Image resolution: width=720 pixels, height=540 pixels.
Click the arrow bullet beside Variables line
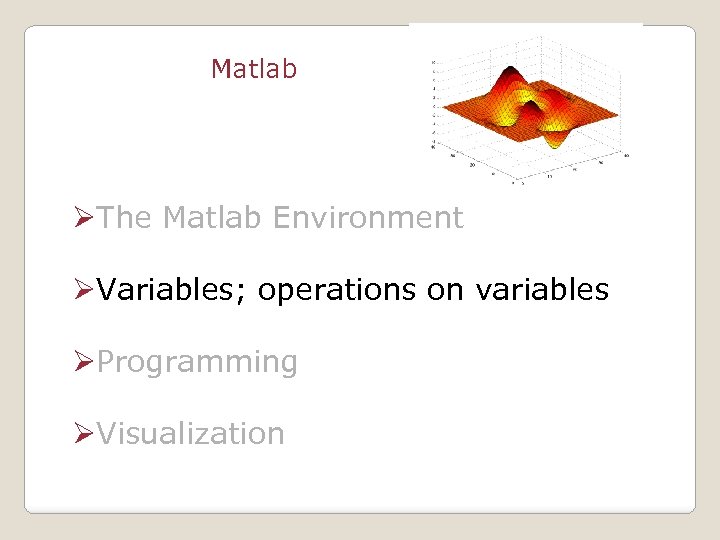(84, 290)
